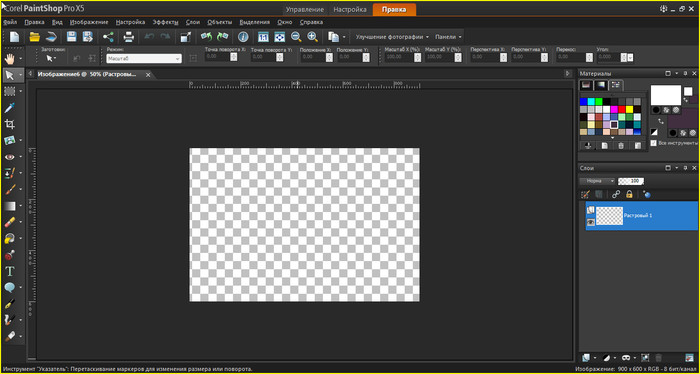Click the blue Image information icon
Image resolution: width=700 pixels, height=374 pixels.
(243, 37)
